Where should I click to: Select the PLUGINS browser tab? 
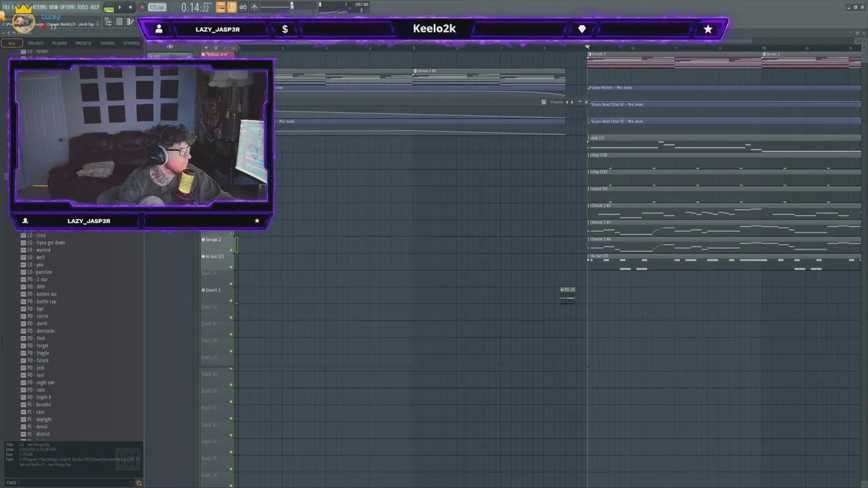60,43
